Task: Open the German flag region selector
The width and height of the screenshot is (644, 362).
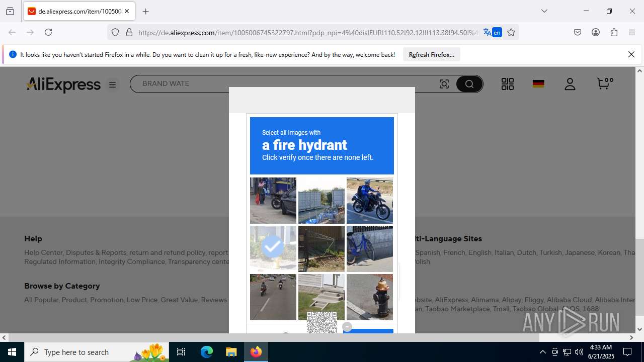Action: [x=538, y=84]
